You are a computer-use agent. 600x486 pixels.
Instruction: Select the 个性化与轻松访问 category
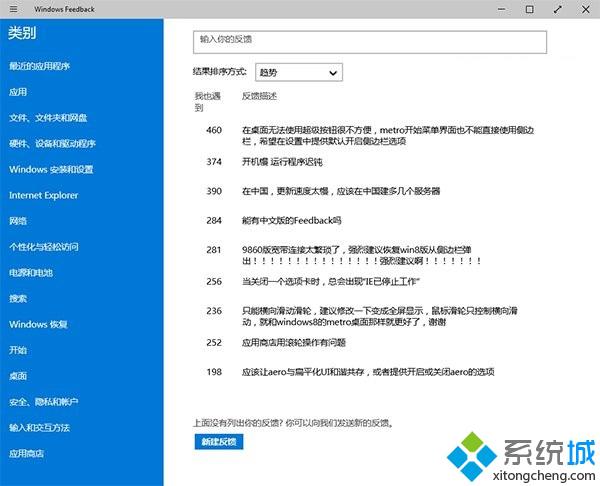(44, 247)
